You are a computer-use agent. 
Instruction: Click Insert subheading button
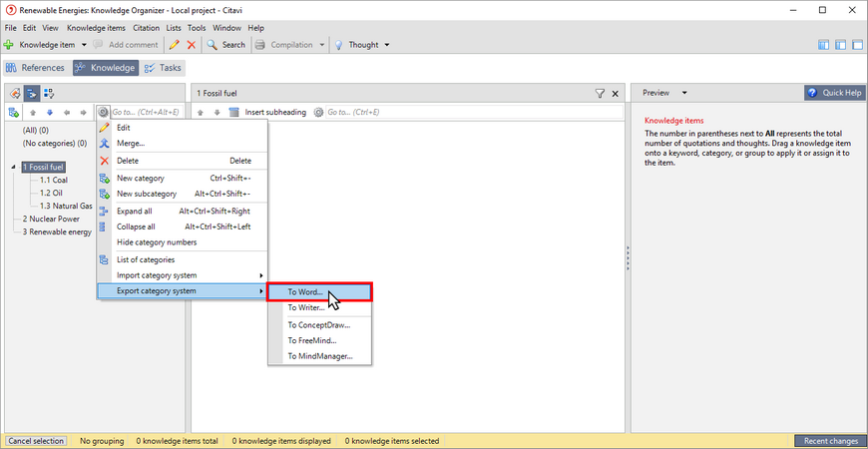coord(268,113)
